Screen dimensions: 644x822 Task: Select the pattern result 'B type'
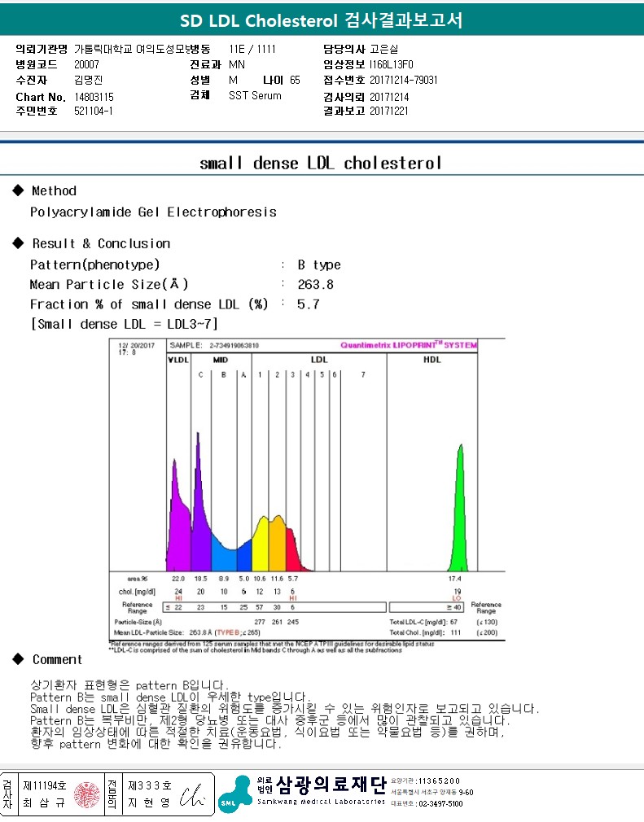[x=319, y=265]
